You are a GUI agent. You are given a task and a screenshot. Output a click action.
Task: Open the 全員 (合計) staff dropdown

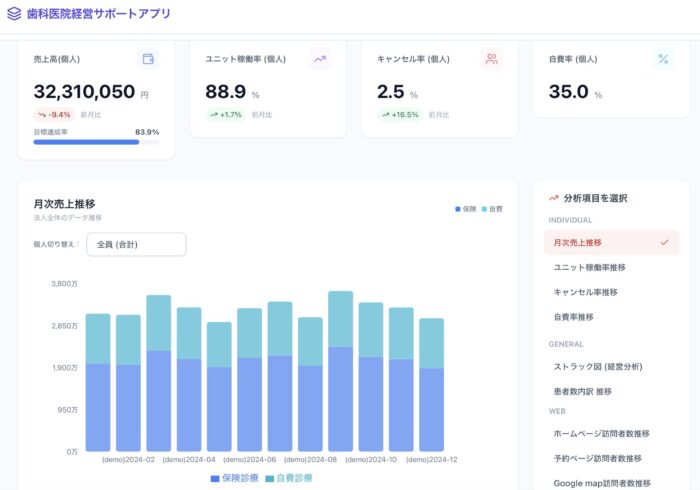click(x=136, y=245)
